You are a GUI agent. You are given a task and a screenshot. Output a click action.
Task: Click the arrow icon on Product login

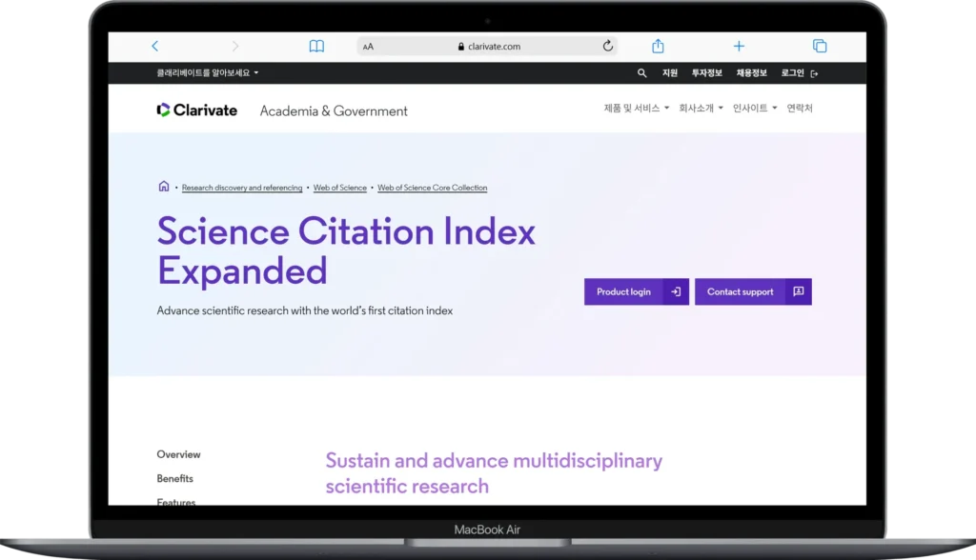point(676,291)
